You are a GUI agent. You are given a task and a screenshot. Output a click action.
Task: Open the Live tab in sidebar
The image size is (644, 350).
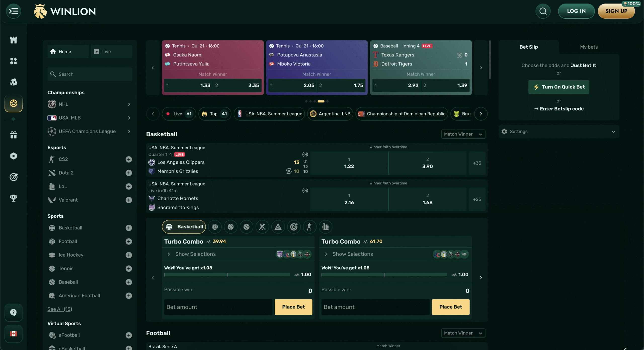coord(111,52)
